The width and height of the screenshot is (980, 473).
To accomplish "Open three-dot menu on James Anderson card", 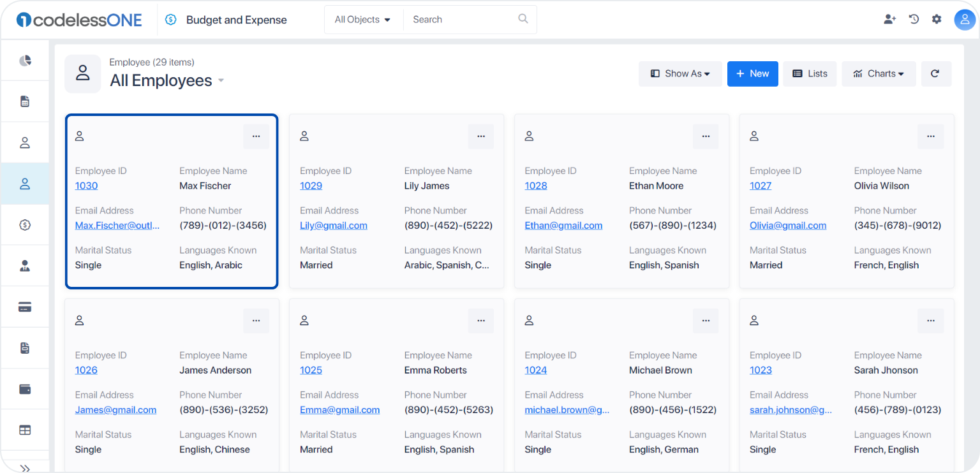I will click(256, 321).
